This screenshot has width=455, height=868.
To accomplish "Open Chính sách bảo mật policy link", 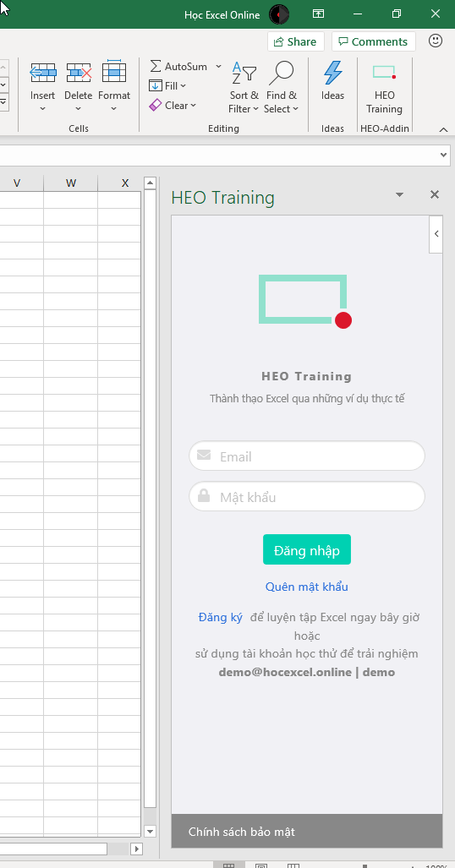I will 242,832.
